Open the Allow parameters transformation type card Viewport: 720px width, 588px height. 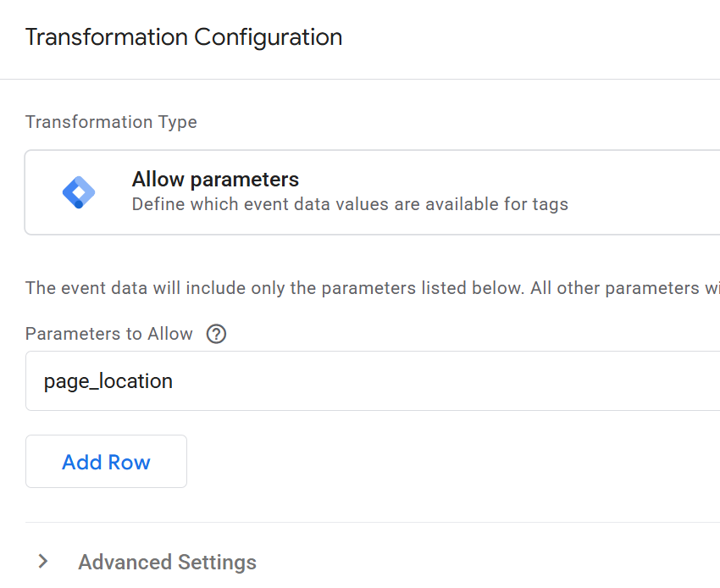(x=373, y=192)
